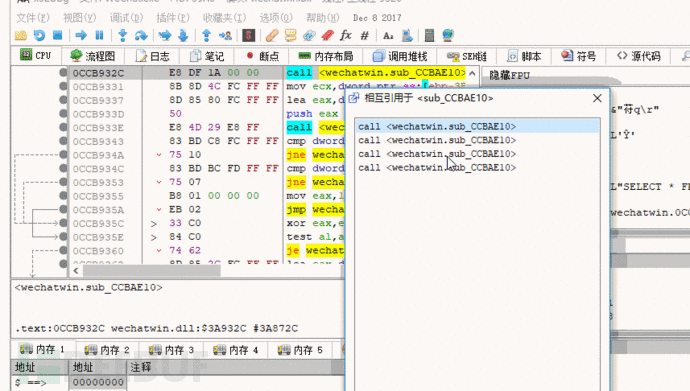Open the 插件 menu

point(173,18)
